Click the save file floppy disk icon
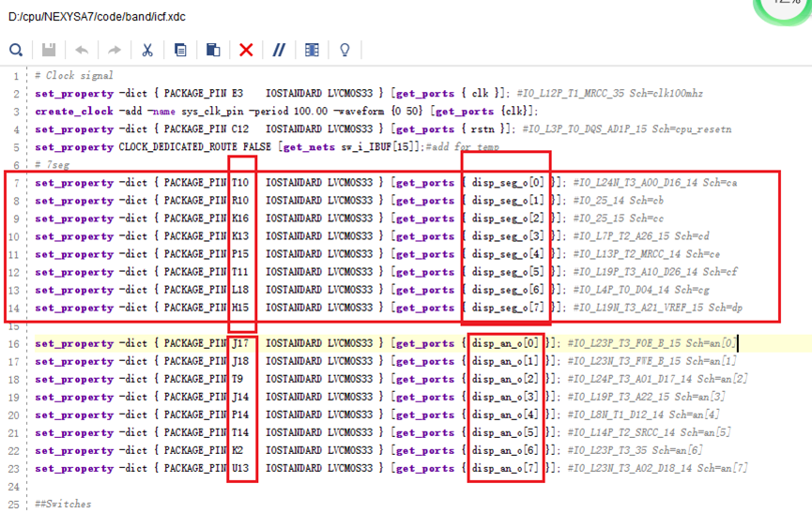812x513 pixels. pyautogui.click(x=49, y=50)
